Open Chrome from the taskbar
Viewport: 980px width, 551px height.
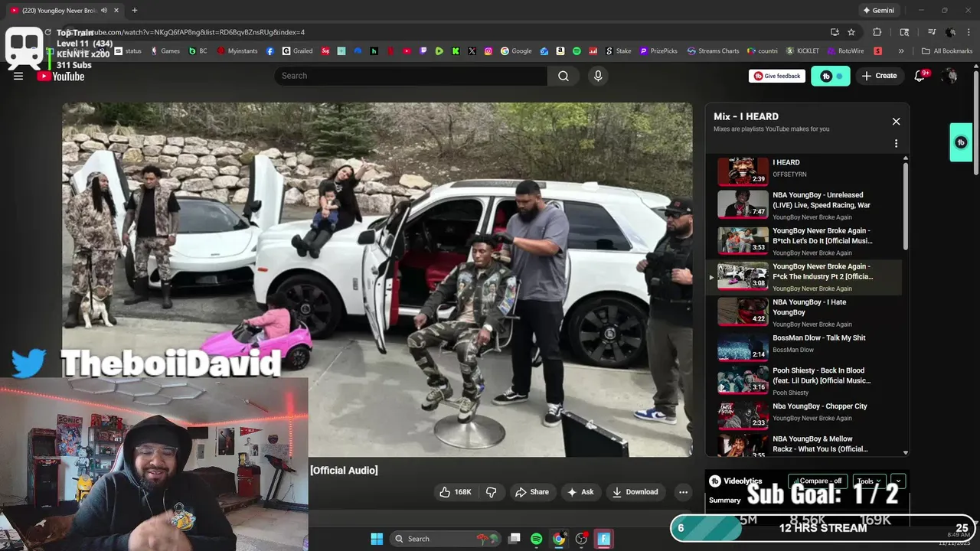pyautogui.click(x=559, y=539)
